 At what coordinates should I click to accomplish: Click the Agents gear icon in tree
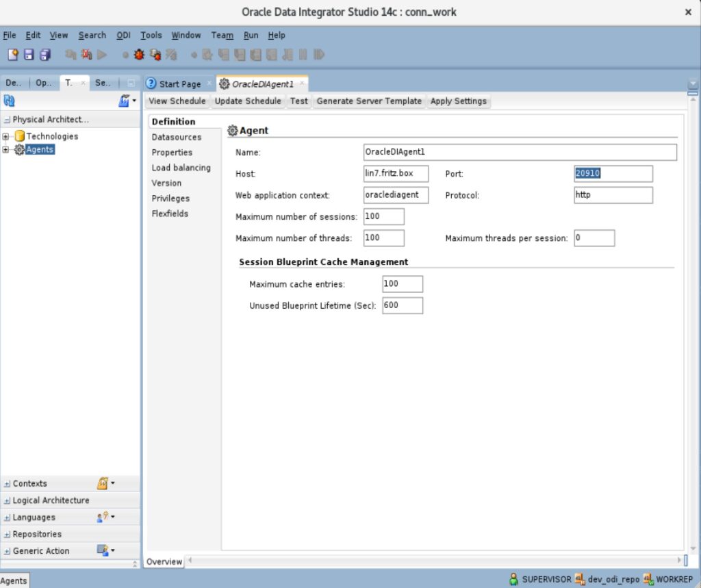point(19,149)
